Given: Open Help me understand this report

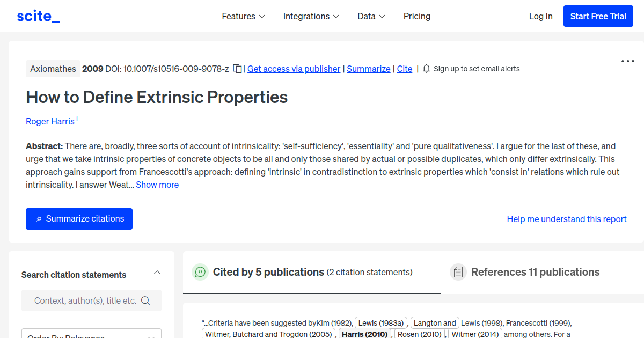Looking at the screenshot, I should pyautogui.click(x=567, y=219).
